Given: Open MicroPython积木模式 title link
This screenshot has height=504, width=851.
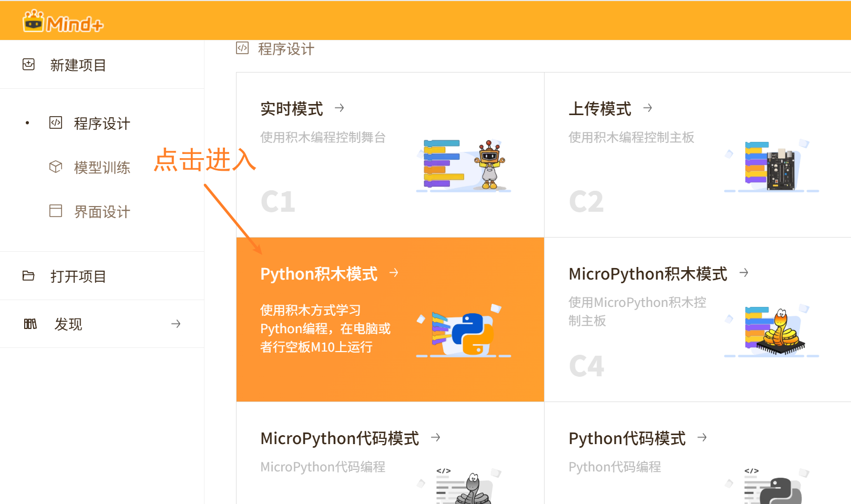Looking at the screenshot, I should [x=648, y=274].
